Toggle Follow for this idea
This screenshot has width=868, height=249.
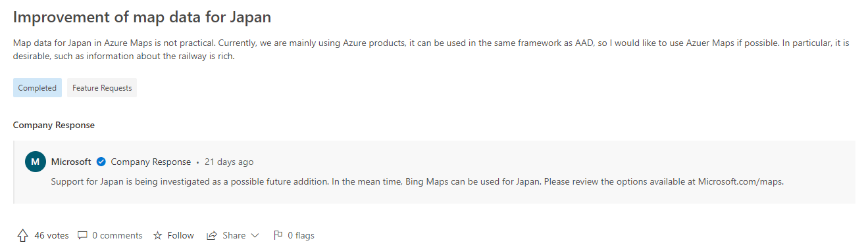pyautogui.click(x=180, y=235)
